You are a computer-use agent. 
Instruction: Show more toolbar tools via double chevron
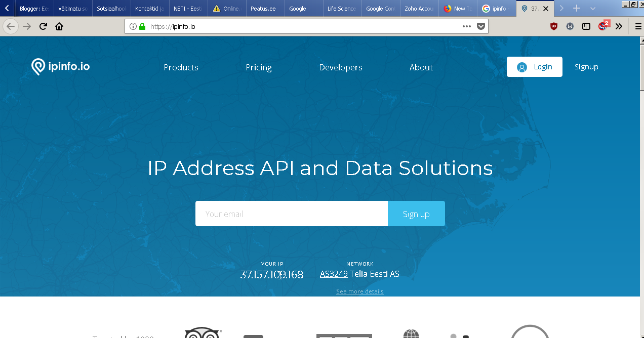[x=619, y=26]
